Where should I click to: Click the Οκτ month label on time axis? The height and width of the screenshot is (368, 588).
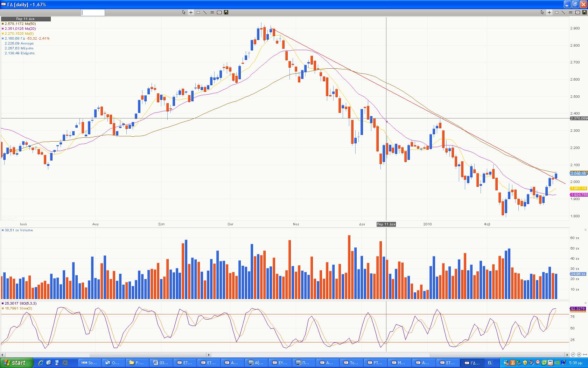pyautogui.click(x=230, y=224)
